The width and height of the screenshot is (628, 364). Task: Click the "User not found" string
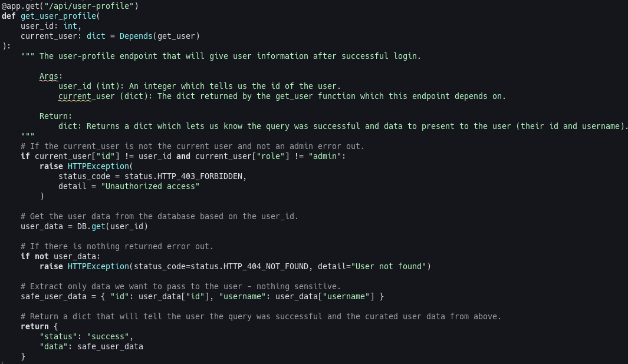coord(389,266)
